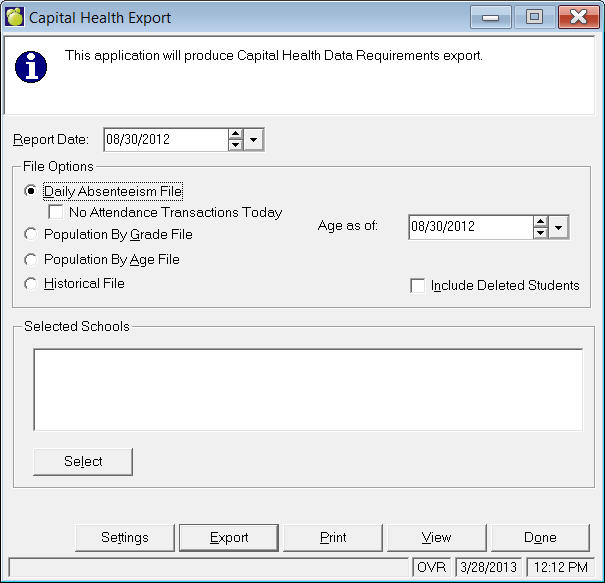The width and height of the screenshot is (605, 583).
Task: Select Historical File radio button
Action: pos(31,284)
